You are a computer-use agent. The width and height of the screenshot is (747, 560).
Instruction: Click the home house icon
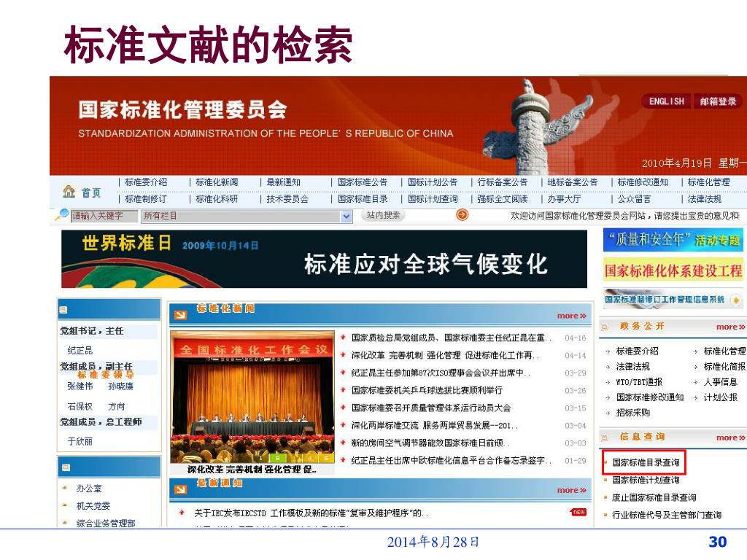click(x=69, y=192)
